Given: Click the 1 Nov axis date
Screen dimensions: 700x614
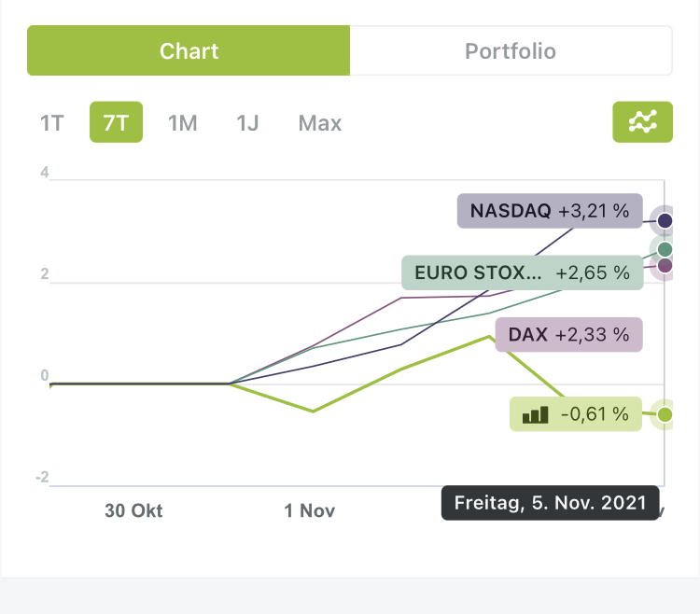Looking at the screenshot, I should tap(310, 510).
